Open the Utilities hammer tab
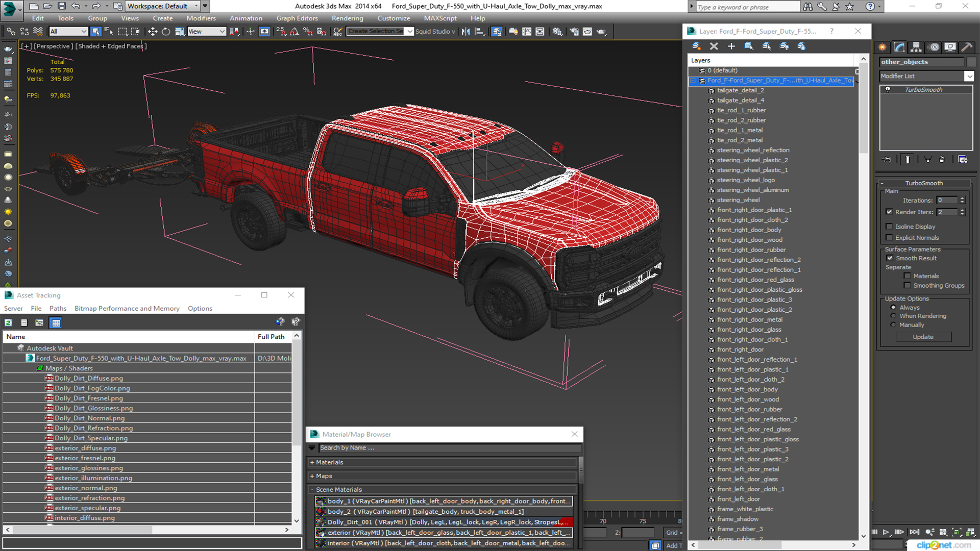Image resolution: width=980 pixels, height=551 pixels. click(x=966, y=47)
